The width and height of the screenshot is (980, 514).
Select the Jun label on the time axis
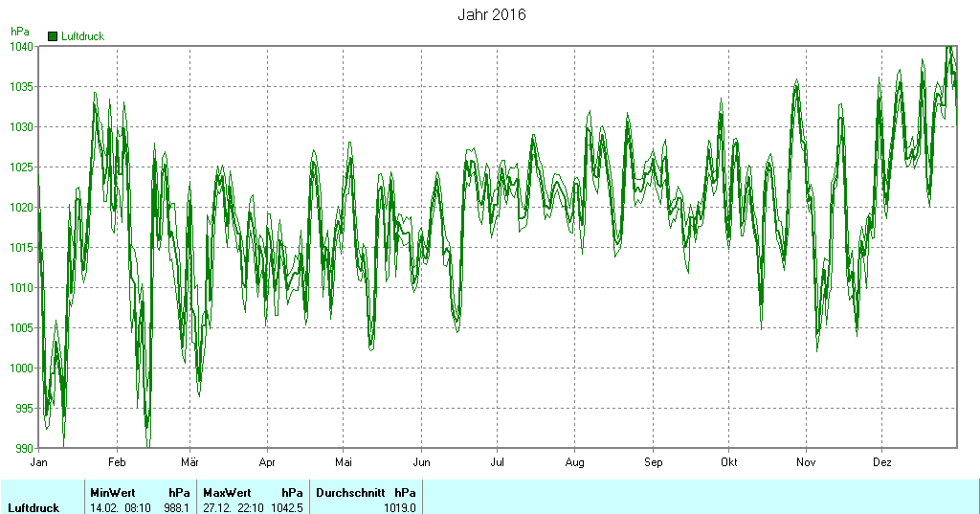coord(421,462)
